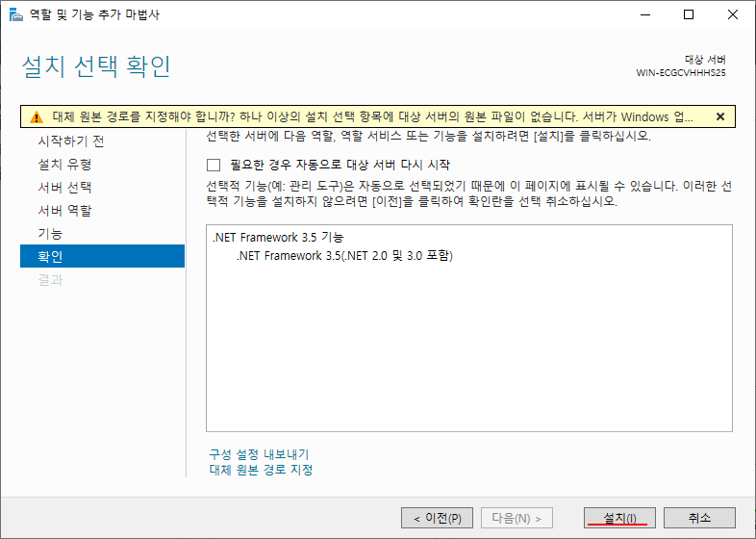Close the wizard window

coord(733,15)
